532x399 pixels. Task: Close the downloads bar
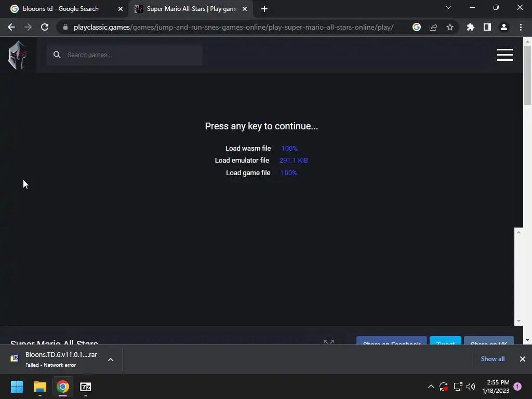pos(523,359)
